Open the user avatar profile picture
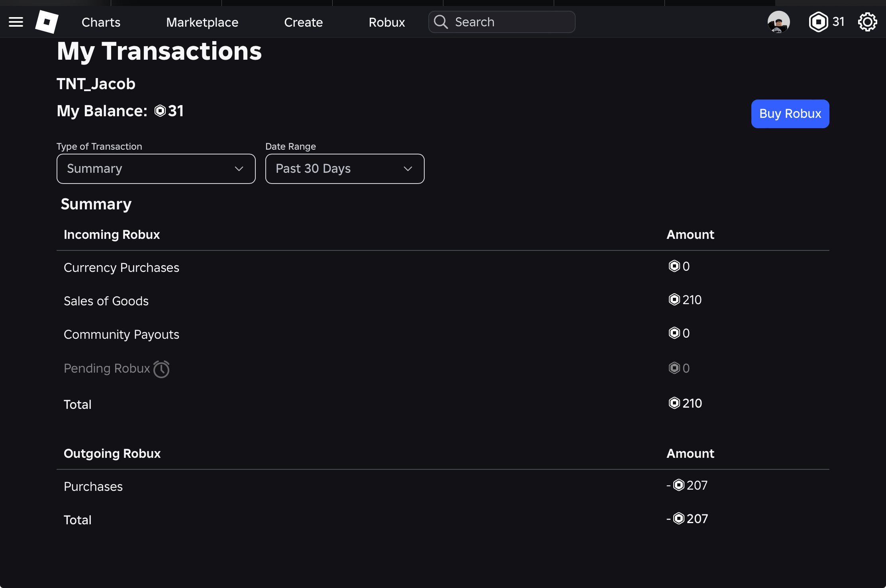Viewport: 886px width, 588px height. (x=778, y=22)
